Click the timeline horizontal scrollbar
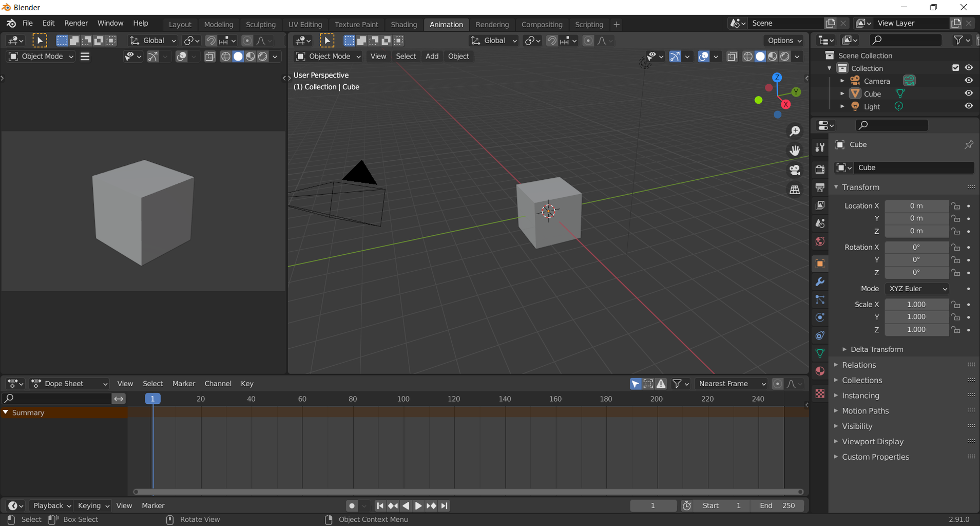 click(x=468, y=492)
